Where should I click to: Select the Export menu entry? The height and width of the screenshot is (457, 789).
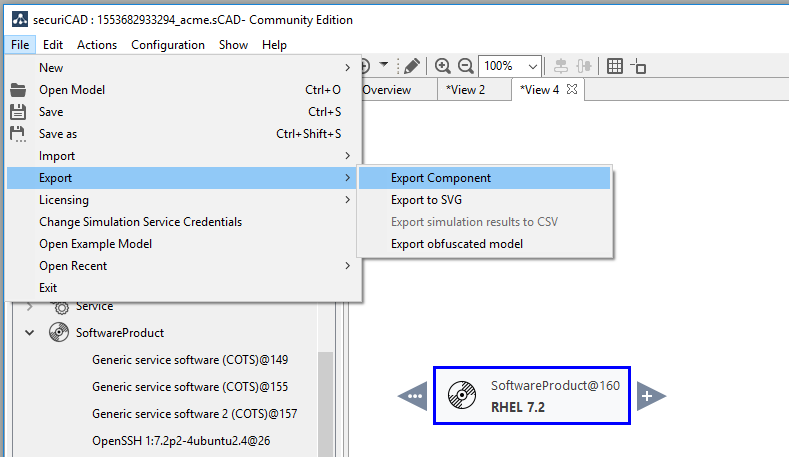pos(183,178)
